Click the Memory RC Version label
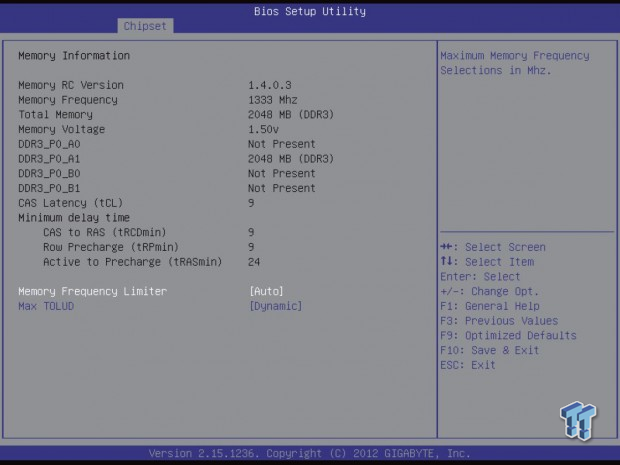The height and width of the screenshot is (465, 620). [71, 85]
